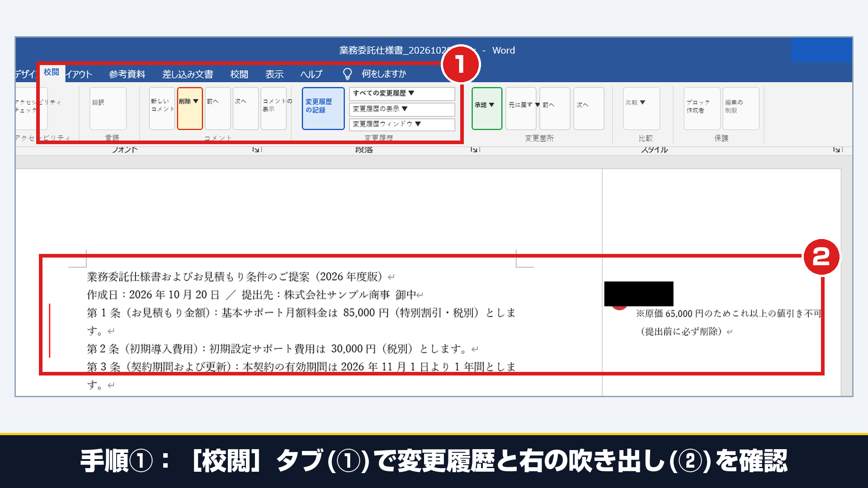Screen dimensions: 868x488
Task: Open the 変更履歴ウィンドウ dropdown
Action: pyautogui.click(x=402, y=124)
